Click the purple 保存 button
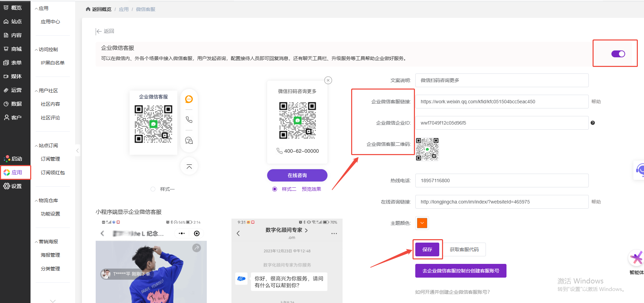 pos(427,249)
